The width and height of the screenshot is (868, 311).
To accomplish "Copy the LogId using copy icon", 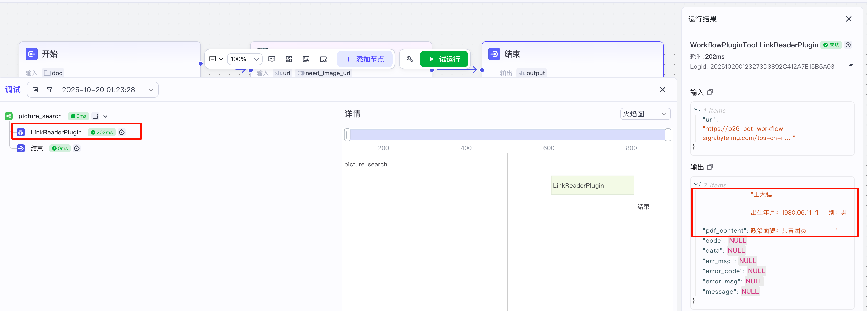I will (x=851, y=67).
